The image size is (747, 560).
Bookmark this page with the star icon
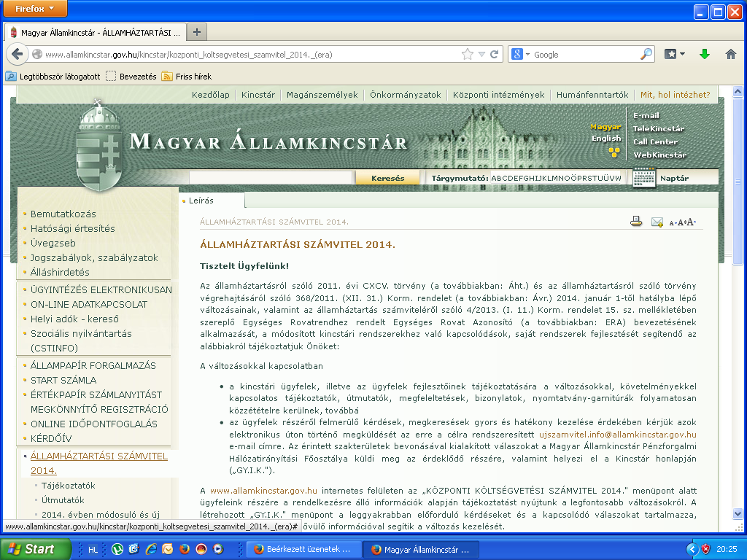(x=468, y=54)
